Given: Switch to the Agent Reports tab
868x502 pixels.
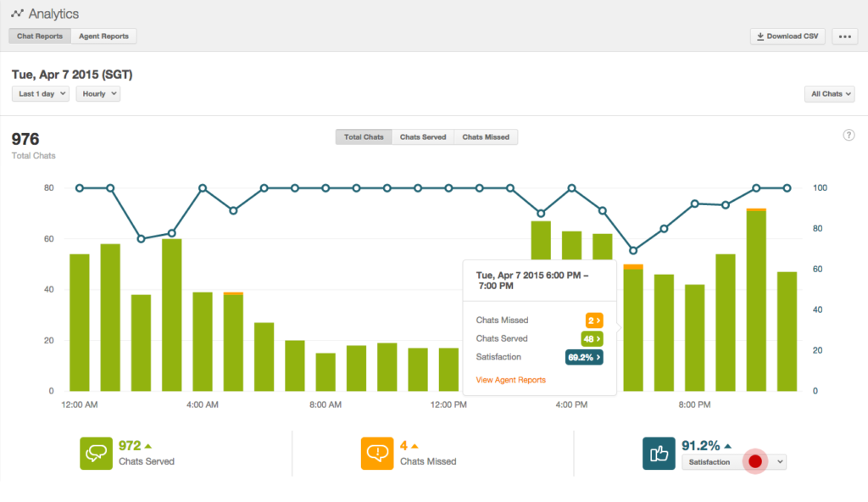Looking at the screenshot, I should (x=103, y=36).
